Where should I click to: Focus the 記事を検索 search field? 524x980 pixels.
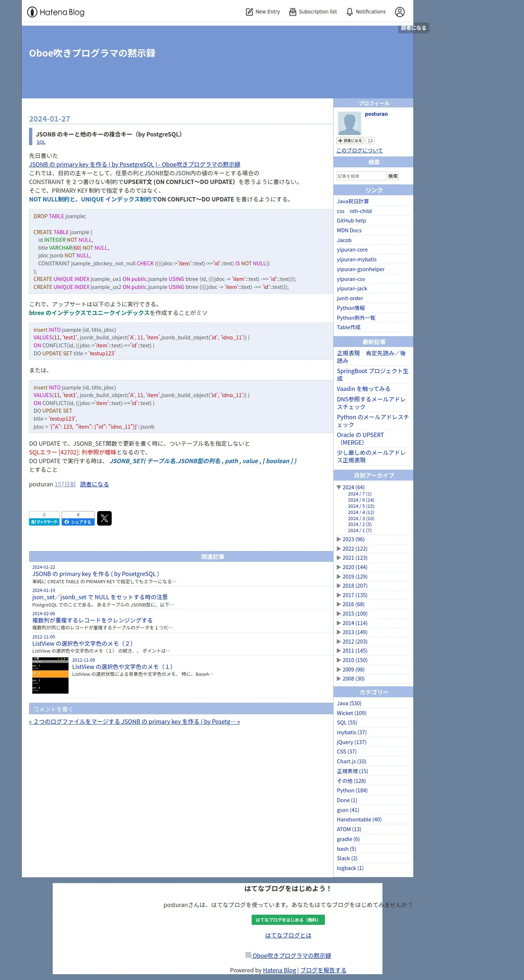(x=361, y=176)
